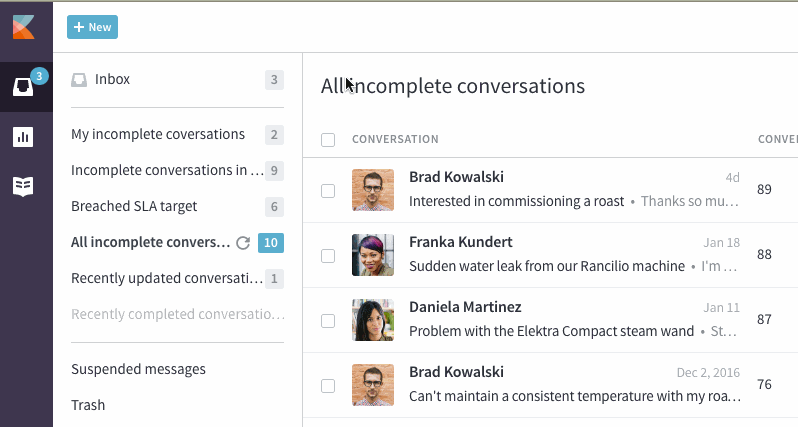Open the Rancilio machine water leak conversation
The height and width of the screenshot is (427, 798).
pyautogui.click(x=547, y=266)
